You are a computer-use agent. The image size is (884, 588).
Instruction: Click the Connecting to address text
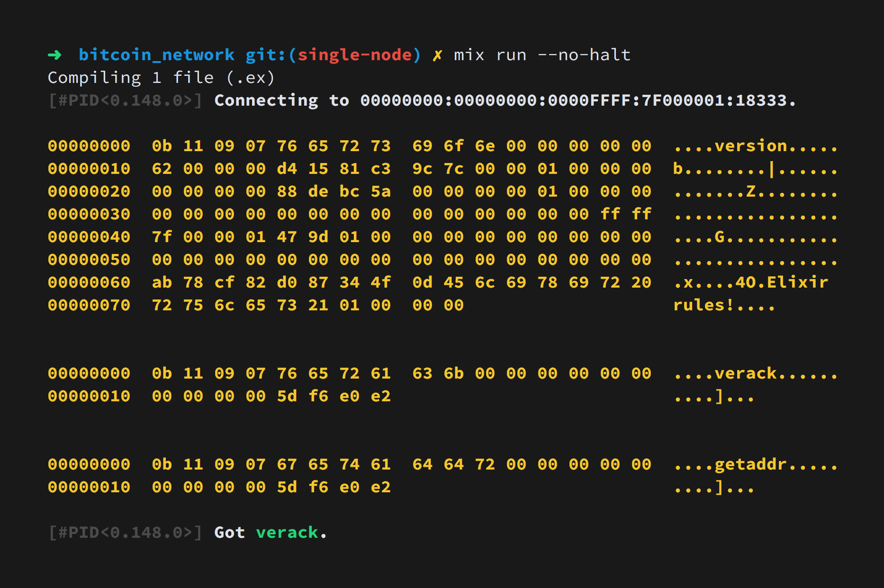click(x=505, y=100)
